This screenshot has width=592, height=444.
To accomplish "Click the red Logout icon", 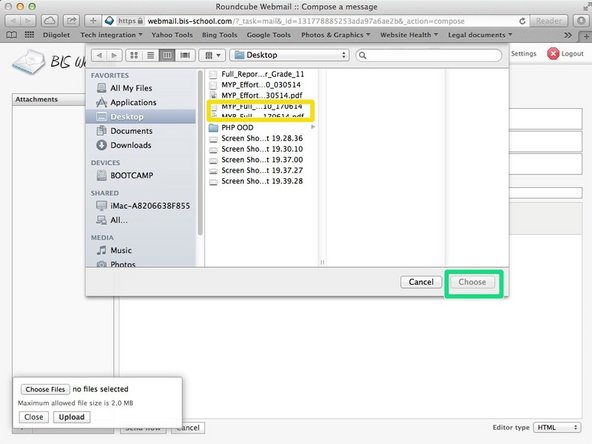I will 553,54.
